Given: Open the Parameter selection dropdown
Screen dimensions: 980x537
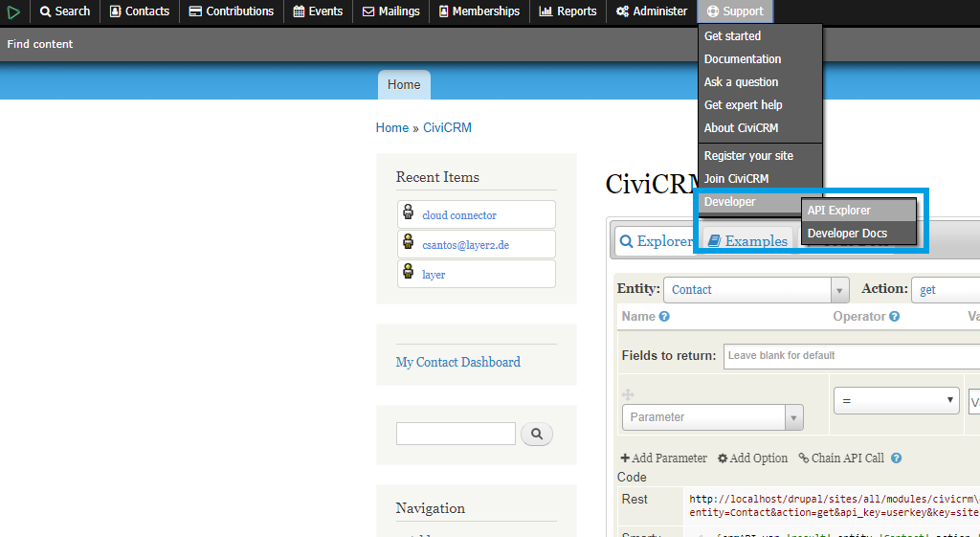Looking at the screenshot, I should 712,417.
